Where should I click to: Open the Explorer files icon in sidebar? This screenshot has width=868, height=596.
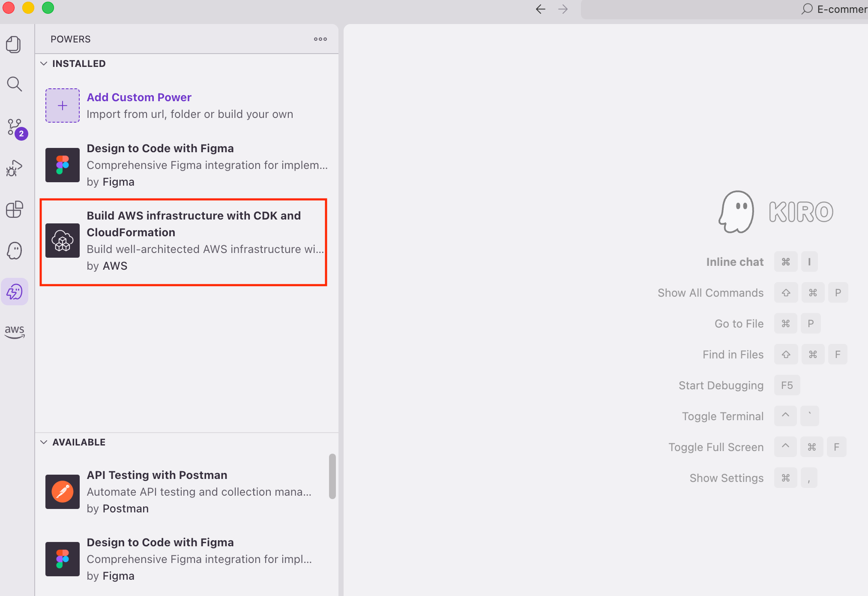(14, 45)
